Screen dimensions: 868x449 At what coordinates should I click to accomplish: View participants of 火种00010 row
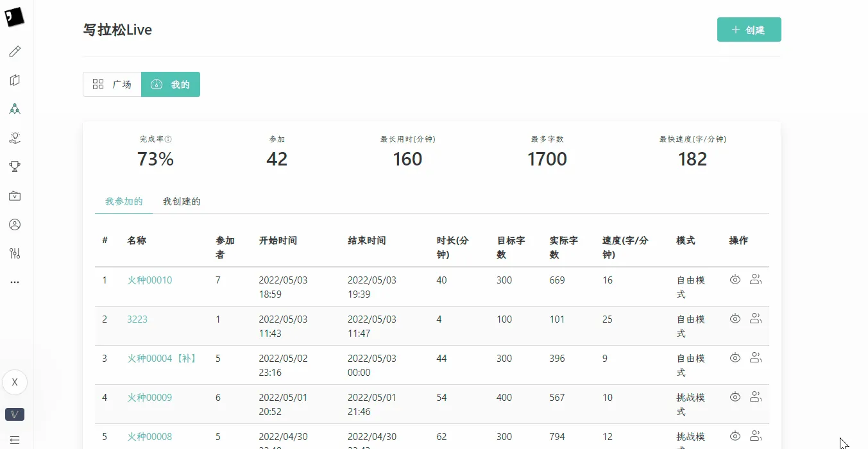tap(756, 280)
